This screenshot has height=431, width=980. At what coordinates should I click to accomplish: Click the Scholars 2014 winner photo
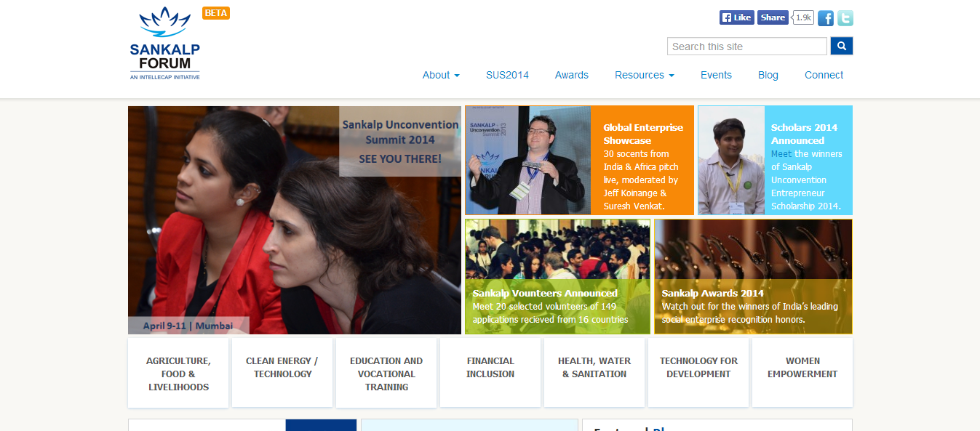point(731,160)
